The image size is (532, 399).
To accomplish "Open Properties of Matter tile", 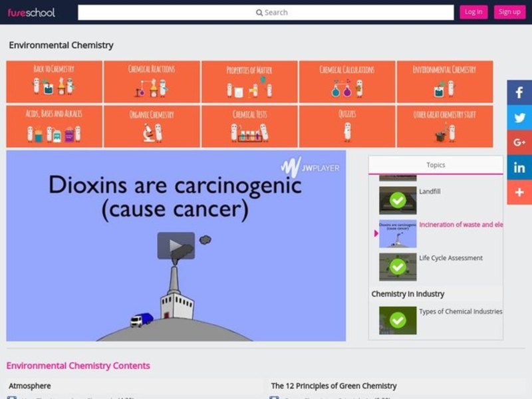I will click(x=249, y=82).
